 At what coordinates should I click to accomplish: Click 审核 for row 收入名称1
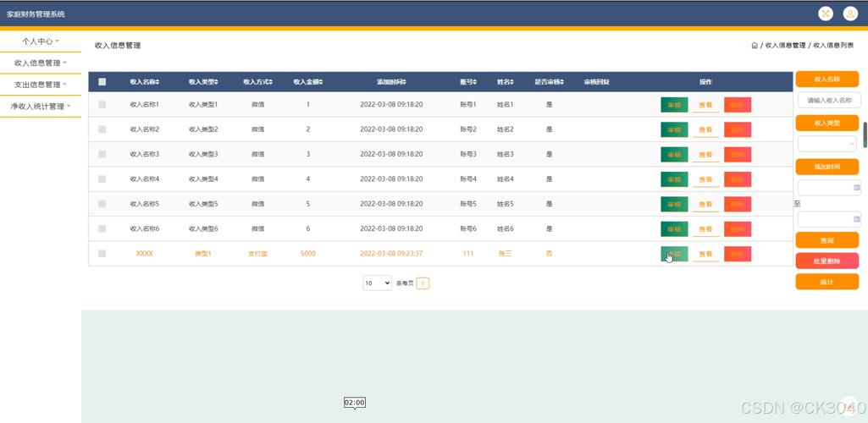[x=674, y=105]
